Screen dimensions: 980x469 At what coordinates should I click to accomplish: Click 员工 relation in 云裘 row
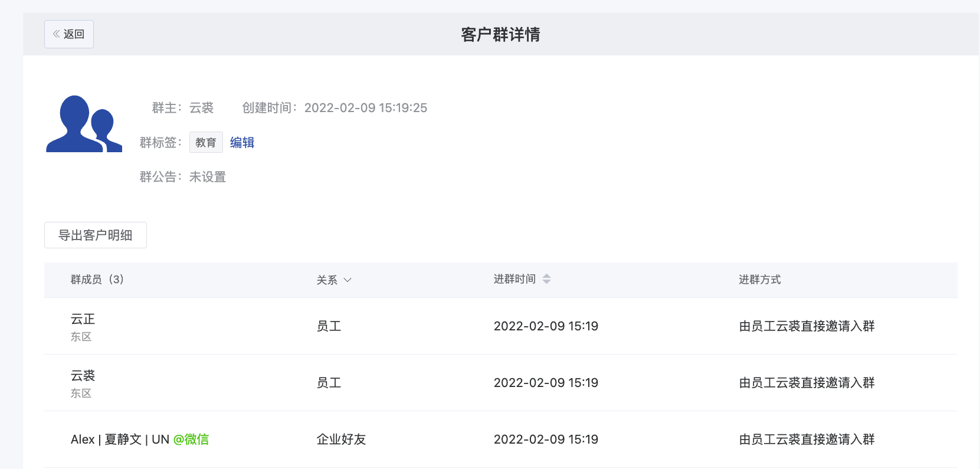(329, 383)
